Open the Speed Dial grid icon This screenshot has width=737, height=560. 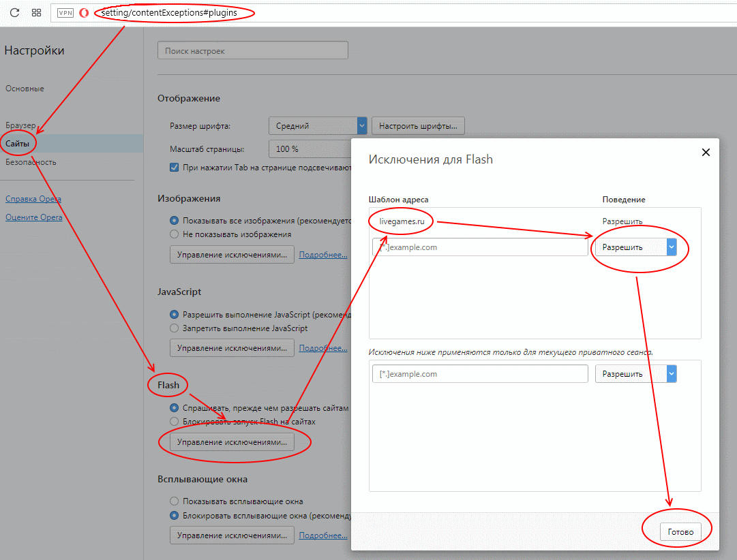point(36,13)
